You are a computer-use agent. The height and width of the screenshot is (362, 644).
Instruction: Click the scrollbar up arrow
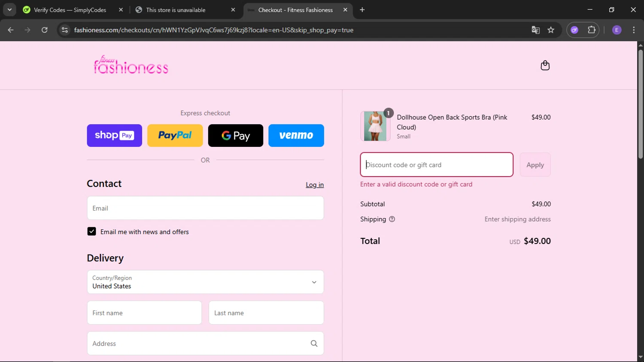(x=640, y=45)
